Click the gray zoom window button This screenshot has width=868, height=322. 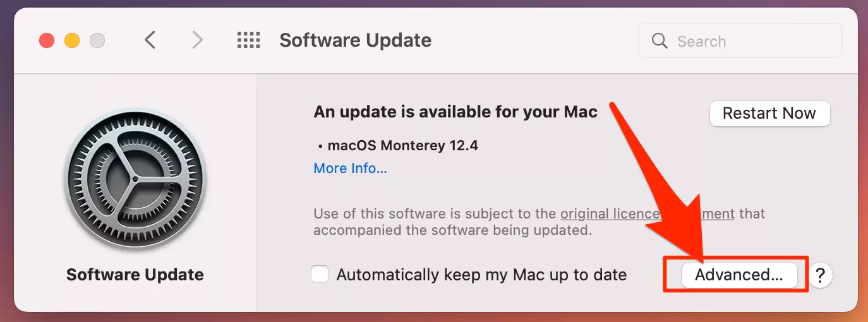point(97,41)
